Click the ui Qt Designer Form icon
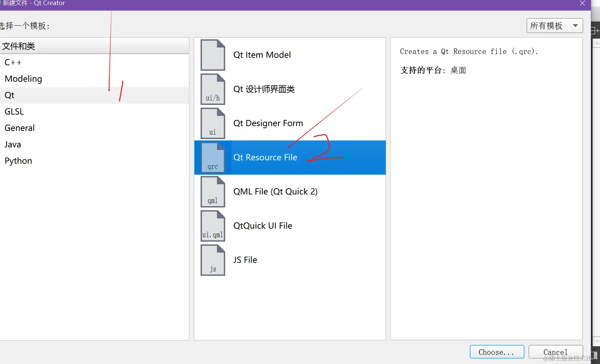Screen dimensions: 600x364 click(213, 123)
